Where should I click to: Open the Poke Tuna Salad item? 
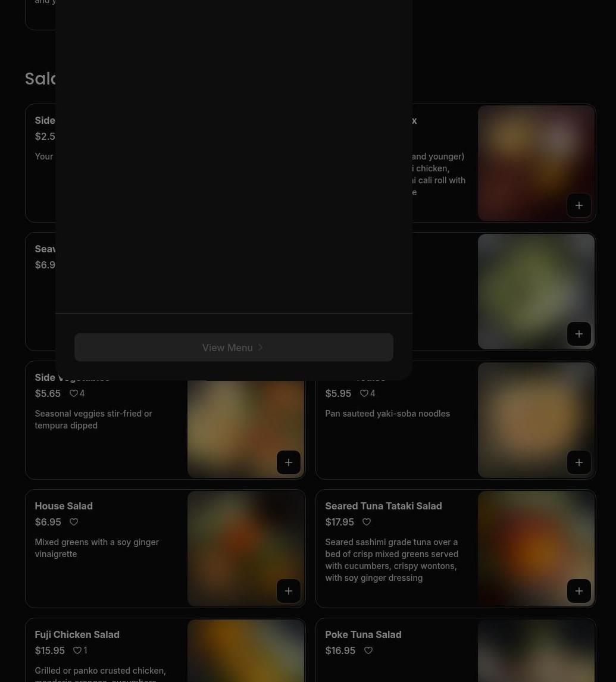[x=363, y=634]
